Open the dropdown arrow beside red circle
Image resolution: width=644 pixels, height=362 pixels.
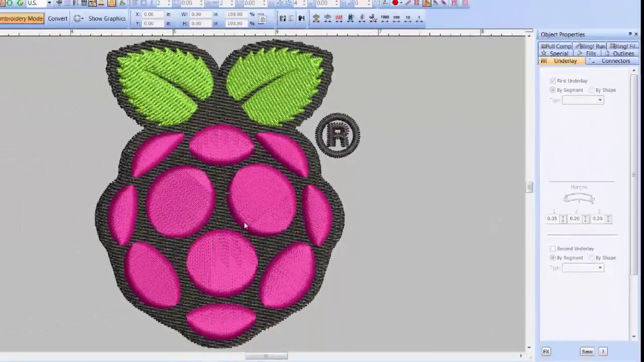[x=401, y=3]
